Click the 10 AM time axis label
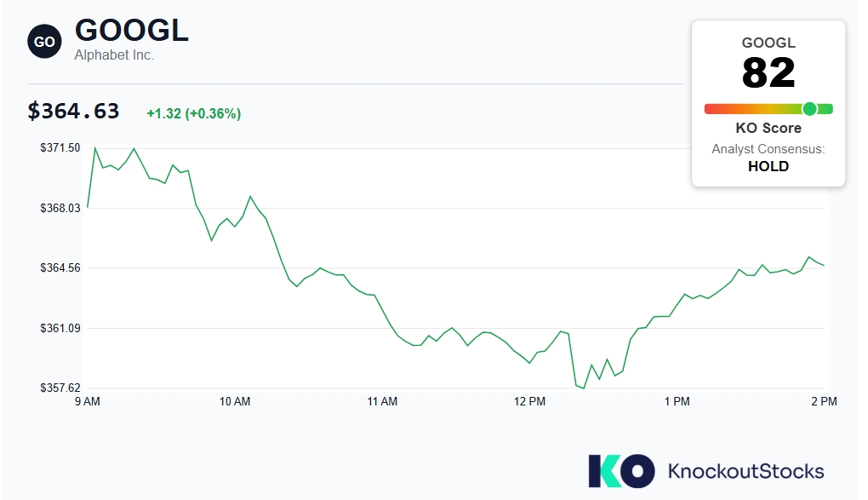The width and height of the screenshot is (868, 500). [x=235, y=401]
